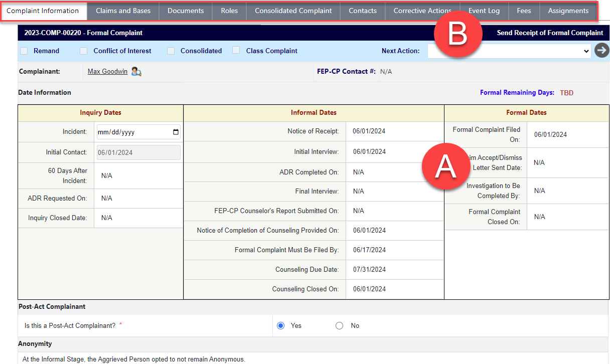
Task: Open the Roles tab
Action: [x=229, y=11]
